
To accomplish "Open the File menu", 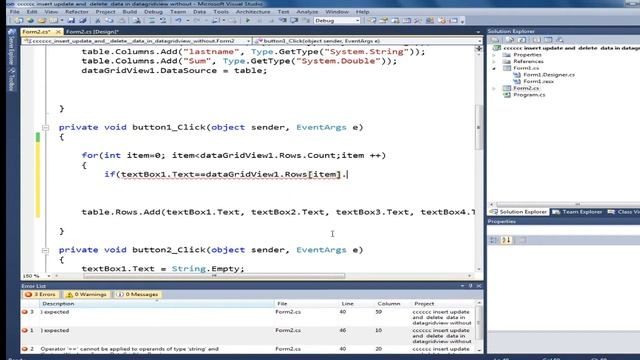I will pos(14,12).
